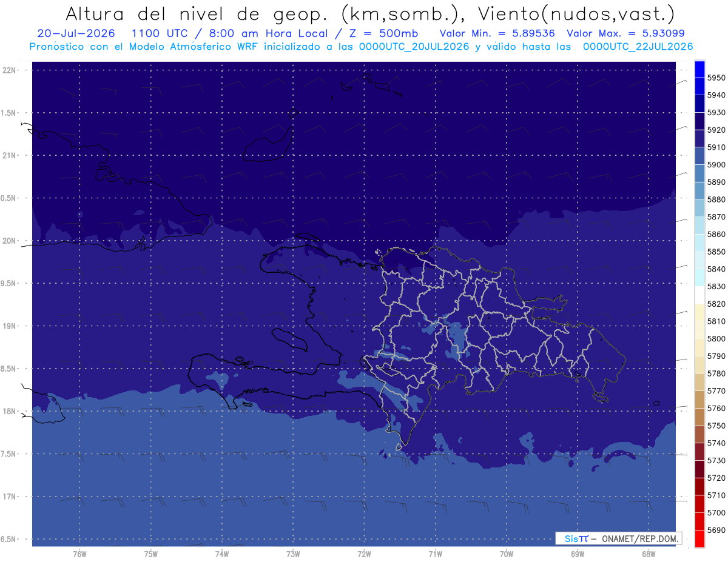Click the "73W" longitude axis label

coord(293,554)
